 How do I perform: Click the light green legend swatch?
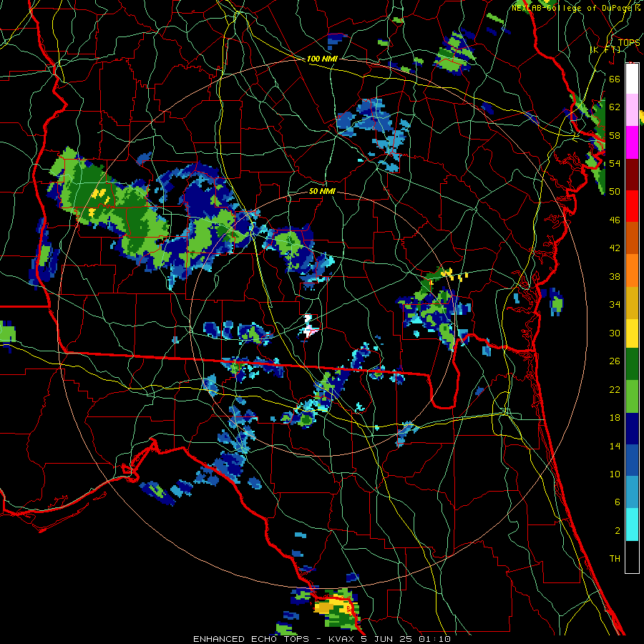(x=632, y=396)
